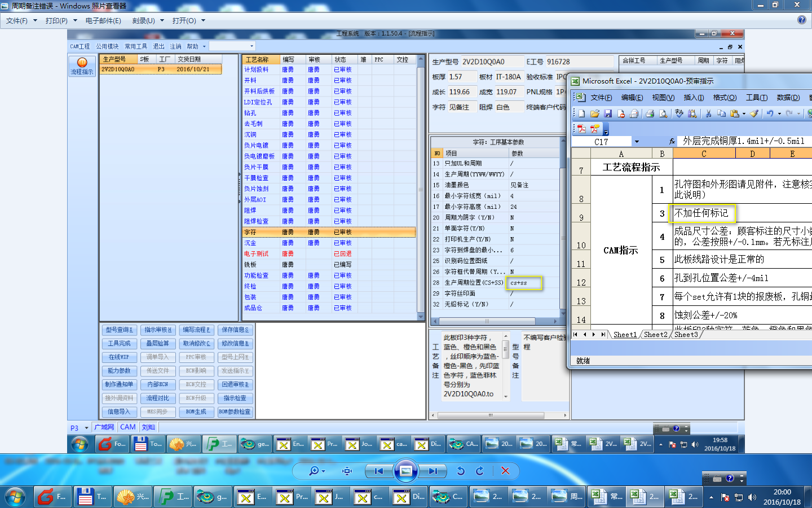Click the first PDF convert icon in Excel
Viewport: 812px width, 508px height.
[x=581, y=129]
